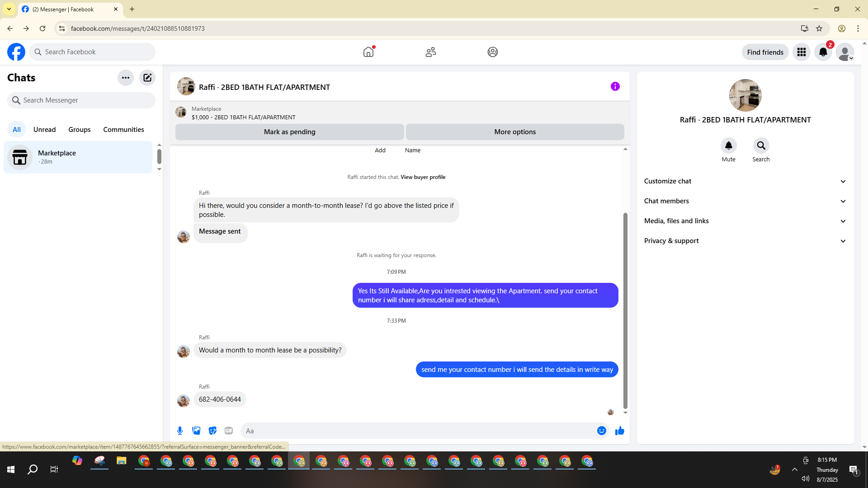
Task: Open a new browser tab
Action: pos(132,9)
